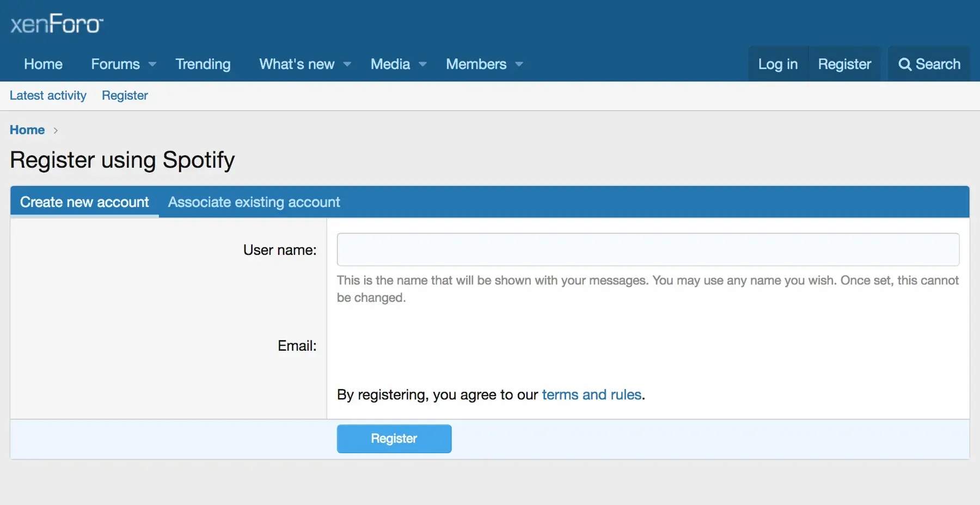The height and width of the screenshot is (505, 980).
Task: Click Log in at the top right
Action: point(777,64)
